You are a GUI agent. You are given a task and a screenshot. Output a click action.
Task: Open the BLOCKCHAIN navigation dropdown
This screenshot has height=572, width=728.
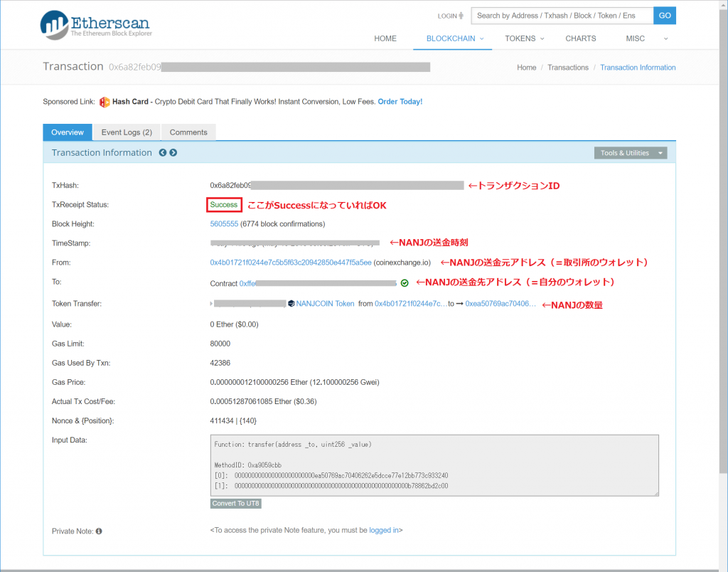coord(452,38)
